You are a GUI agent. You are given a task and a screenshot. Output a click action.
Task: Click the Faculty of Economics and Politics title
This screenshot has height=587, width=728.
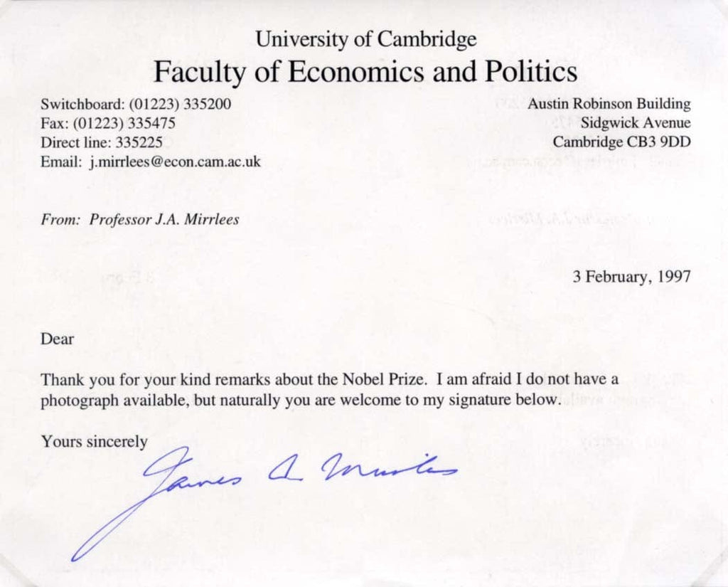(x=365, y=71)
